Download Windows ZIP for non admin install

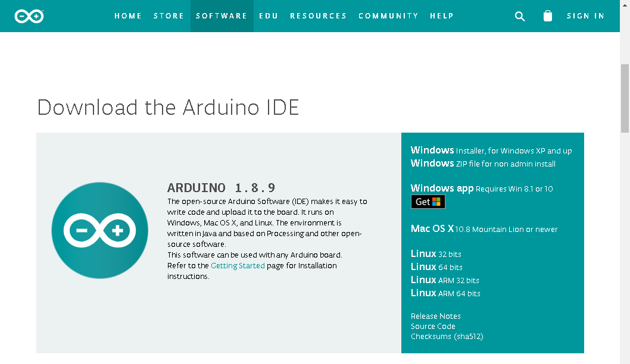483,164
